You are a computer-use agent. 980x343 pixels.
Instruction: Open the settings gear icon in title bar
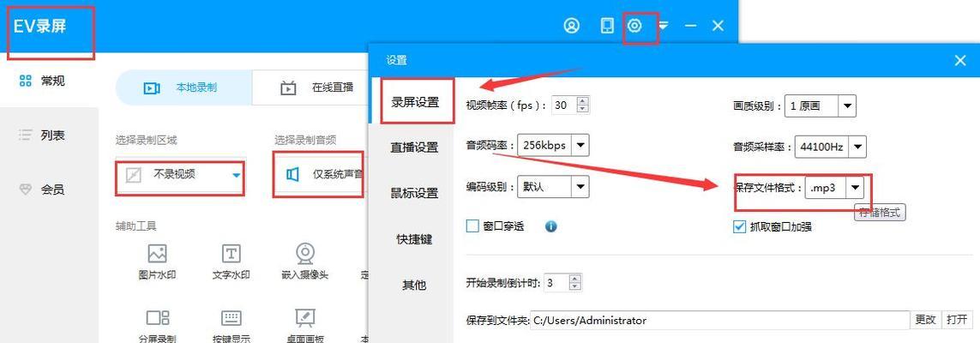point(635,26)
